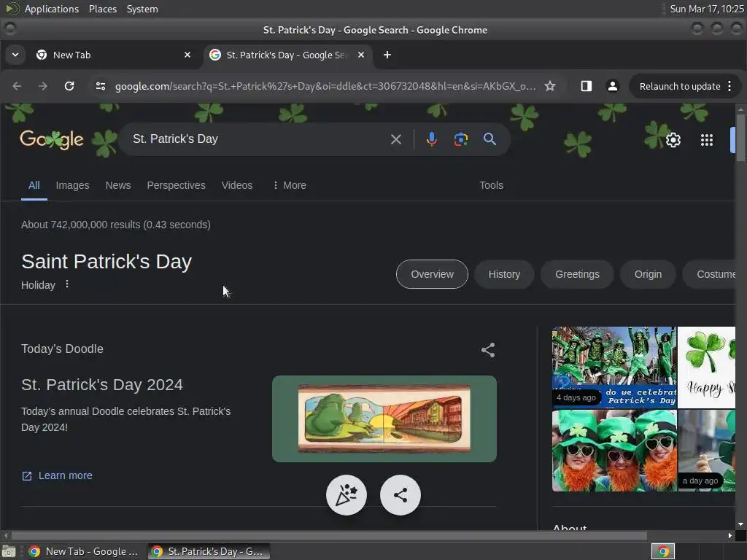
Task: Expand the More search filters
Action: 289,185
